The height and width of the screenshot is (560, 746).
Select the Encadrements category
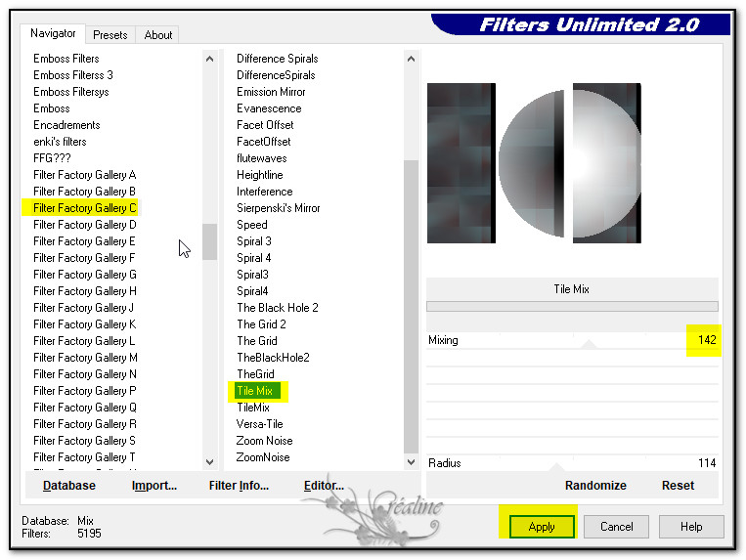(x=66, y=125)
